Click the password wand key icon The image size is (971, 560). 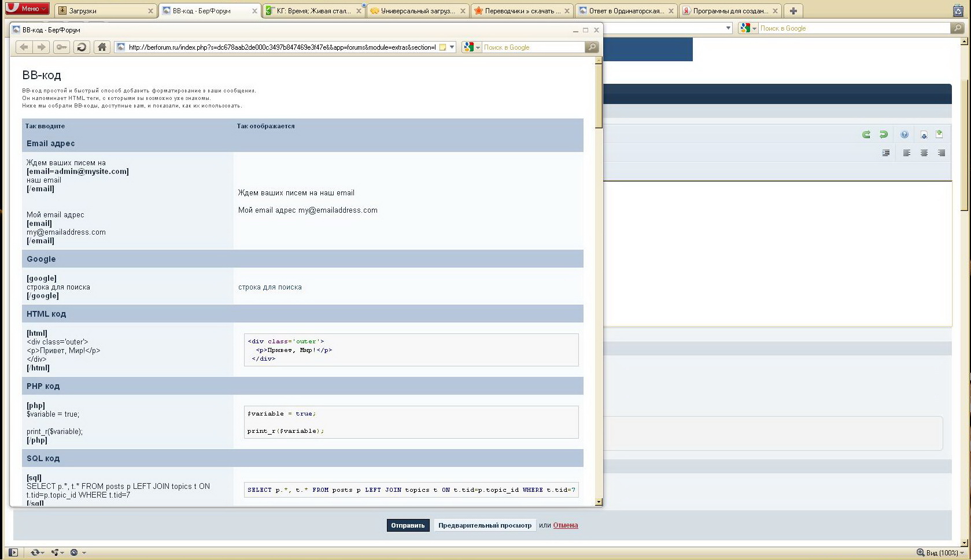click(61, 47)
